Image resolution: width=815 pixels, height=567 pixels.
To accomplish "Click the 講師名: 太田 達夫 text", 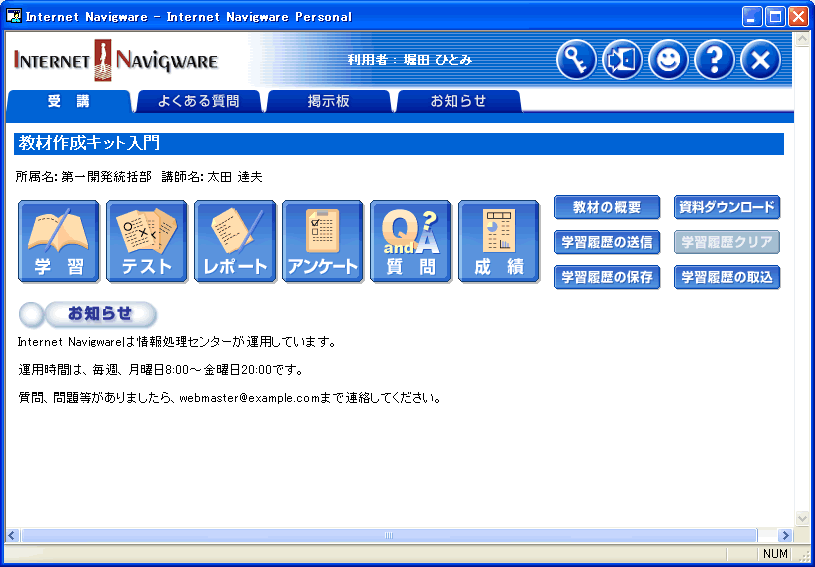I will pyautogui.click(x=212, y=177).
